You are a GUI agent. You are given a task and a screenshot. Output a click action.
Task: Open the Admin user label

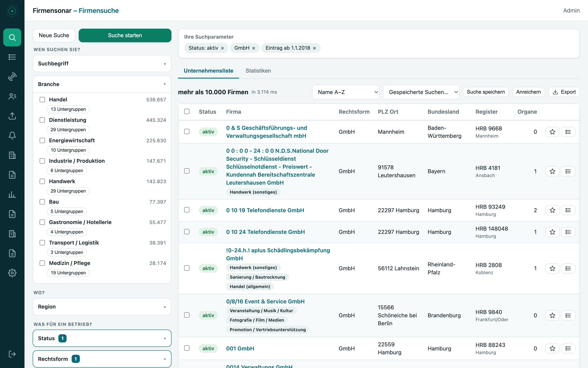point(571,10)
